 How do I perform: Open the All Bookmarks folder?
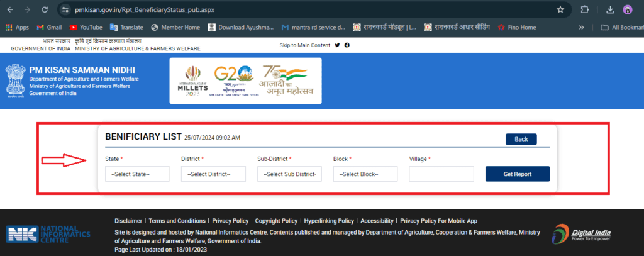point(622,27)
